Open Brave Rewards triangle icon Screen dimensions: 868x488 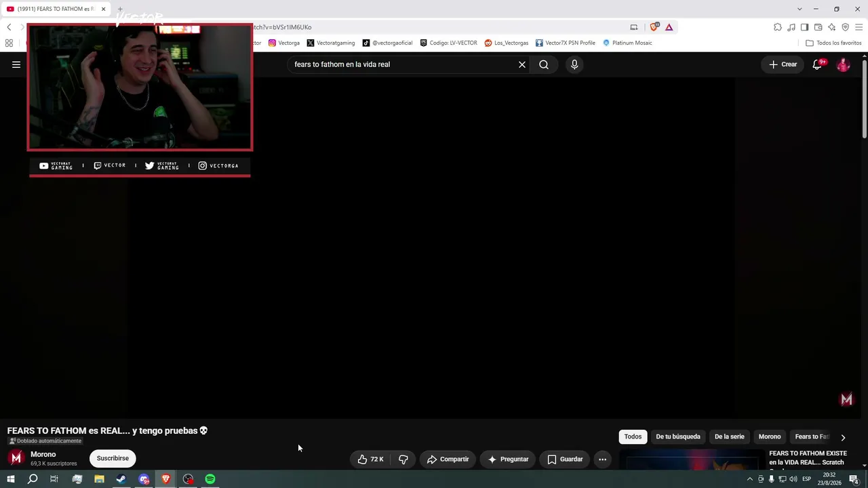(x=669, y=27)
